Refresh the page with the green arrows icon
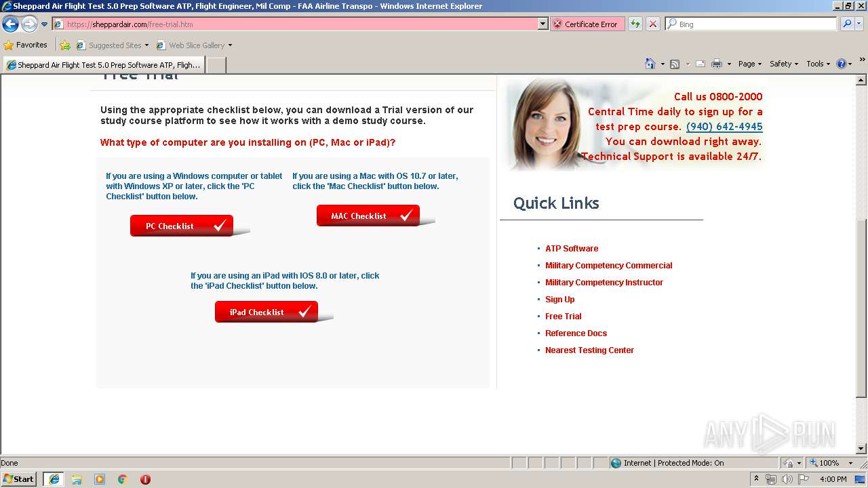The height and width of the screenshot is (488, 868). [x=635, y=24]
